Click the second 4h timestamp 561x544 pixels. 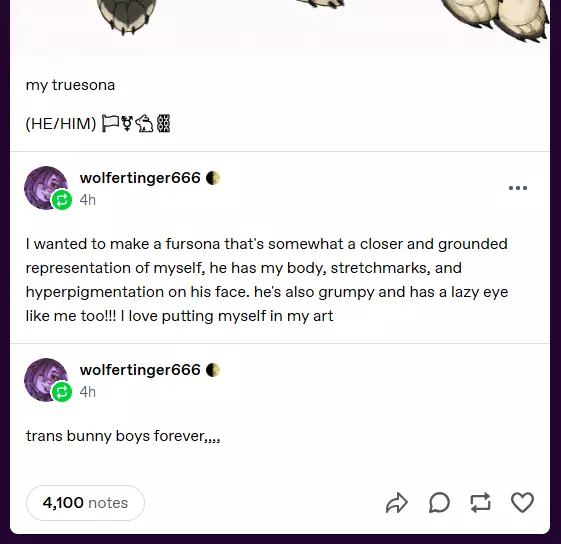tap(88, 392)
